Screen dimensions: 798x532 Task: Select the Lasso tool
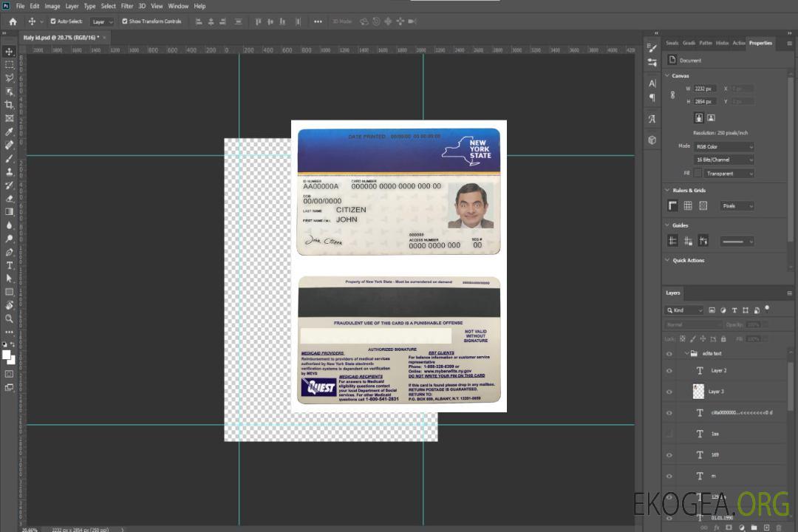(x=10, y=78)
